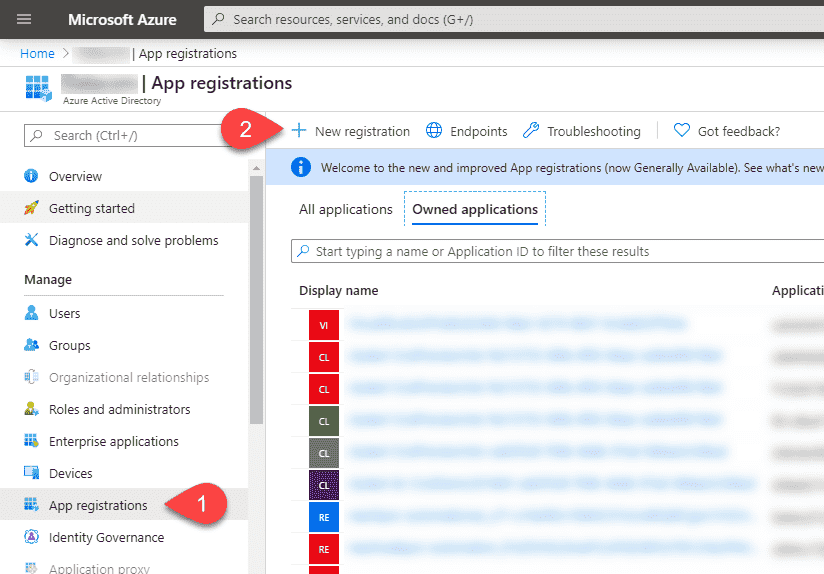Click the sidebar scroll up arrow
This screenshot has width=824, height=574.
coord(256,168)
